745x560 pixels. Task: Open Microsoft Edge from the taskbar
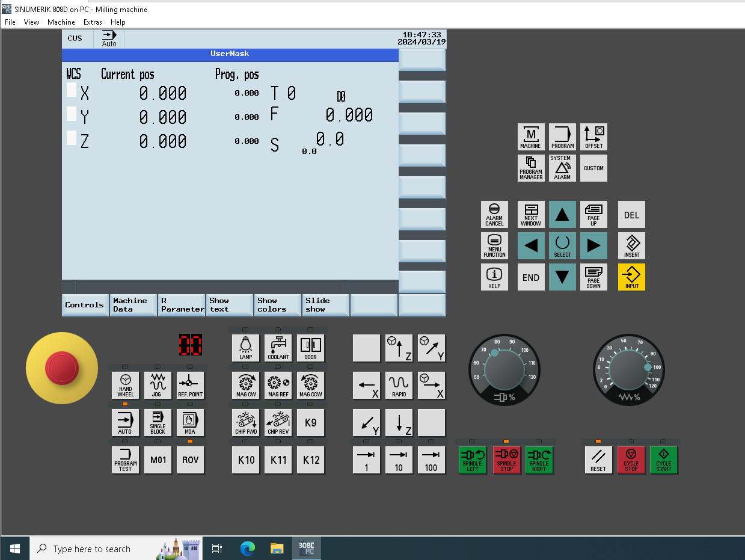[247, 549]
